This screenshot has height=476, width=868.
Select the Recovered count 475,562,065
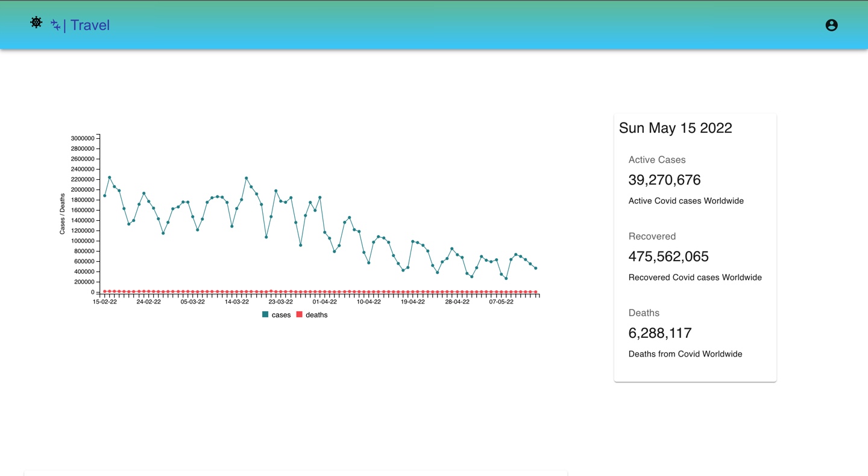[668, 256]
